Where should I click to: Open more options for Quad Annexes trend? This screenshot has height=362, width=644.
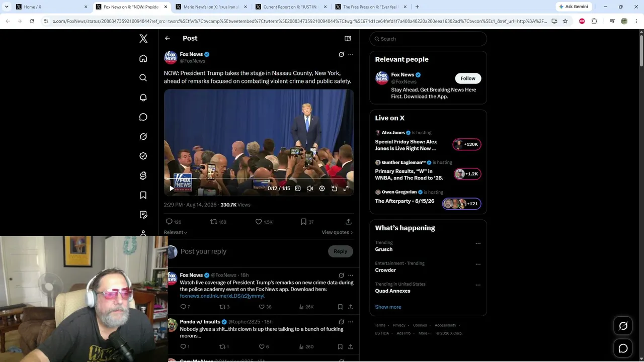click(478, 285)
